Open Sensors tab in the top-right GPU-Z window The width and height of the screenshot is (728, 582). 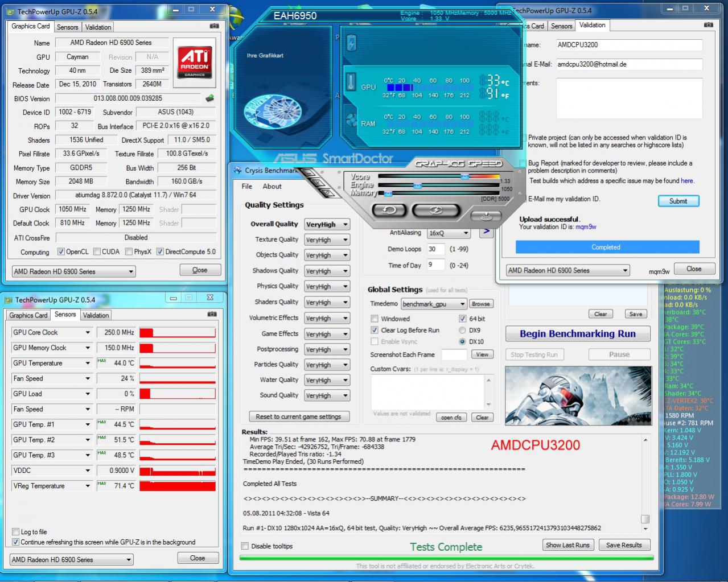tap(561, 26)
